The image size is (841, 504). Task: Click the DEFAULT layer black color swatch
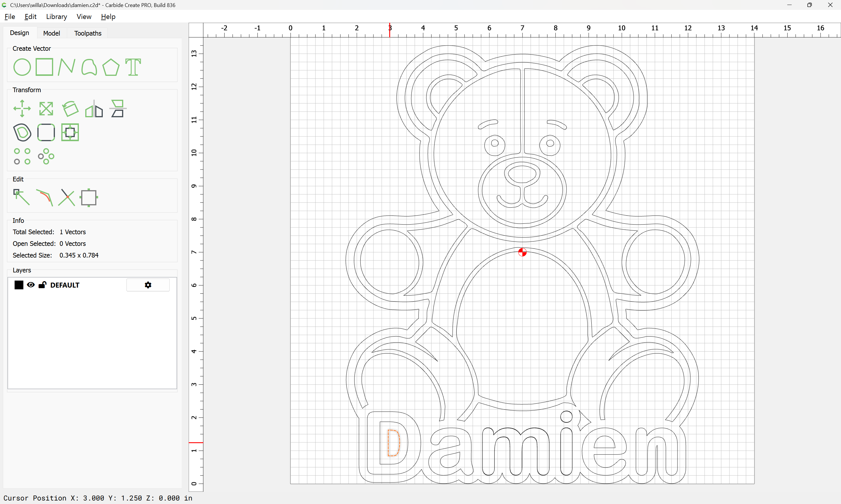(19, 285)
